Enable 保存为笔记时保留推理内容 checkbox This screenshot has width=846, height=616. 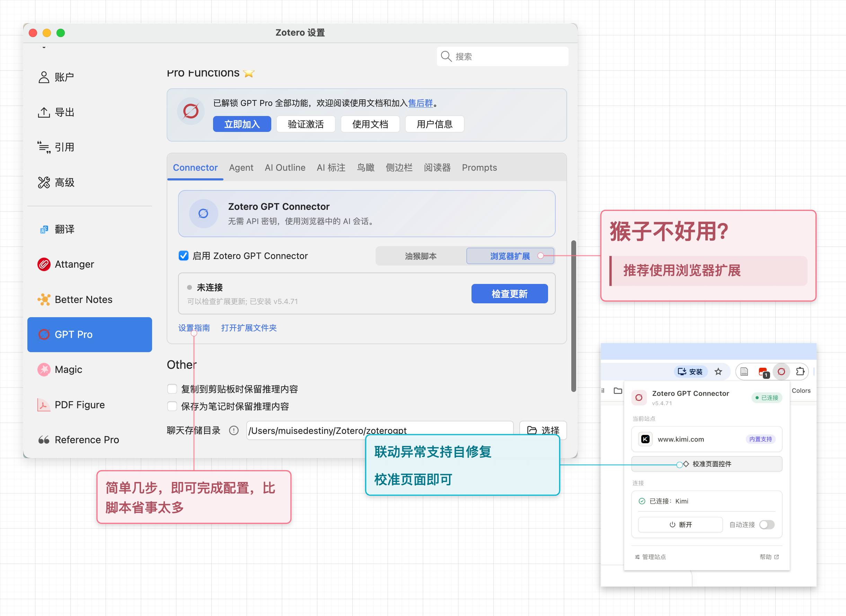tap(172, 406)
